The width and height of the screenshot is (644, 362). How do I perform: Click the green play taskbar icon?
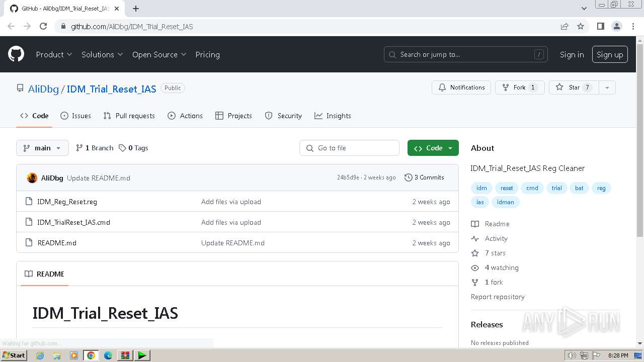tap(142, 355)
